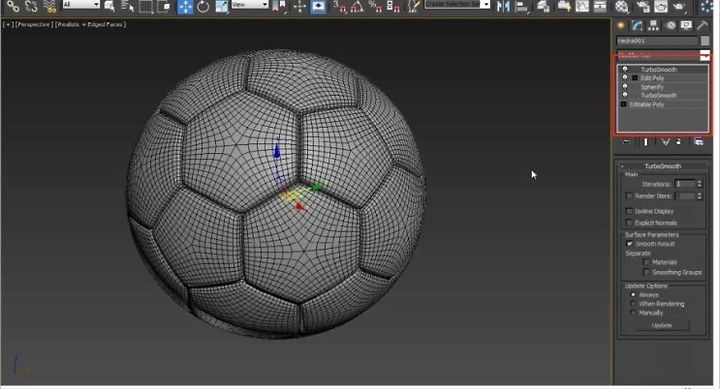Switch to the Display command panel tab

point(686,25)
